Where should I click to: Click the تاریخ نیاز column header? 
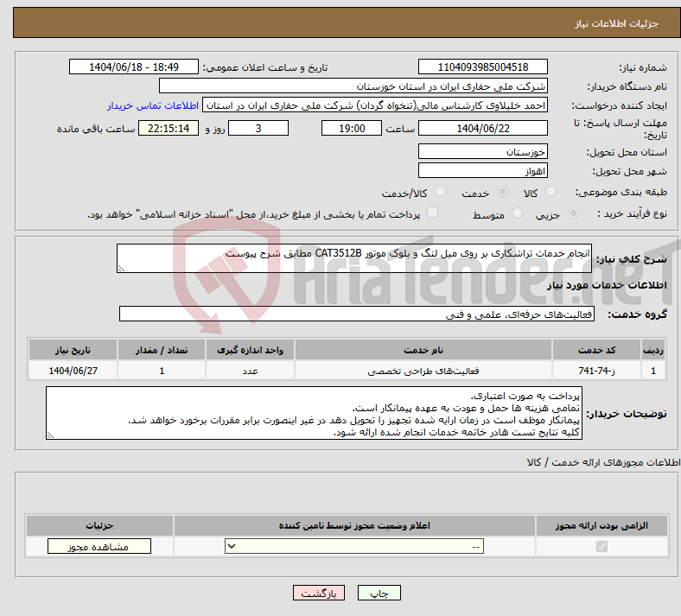click(73, 350)
